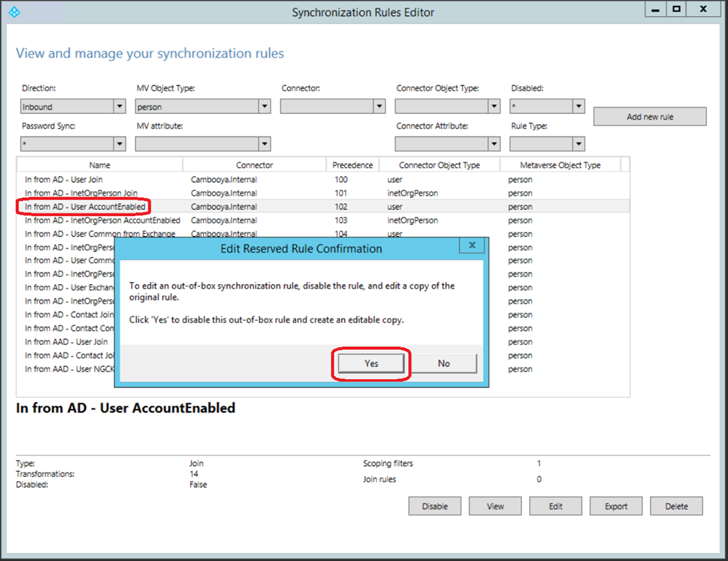Maximize the Synchronization Rules Editor window

(677, 9)
